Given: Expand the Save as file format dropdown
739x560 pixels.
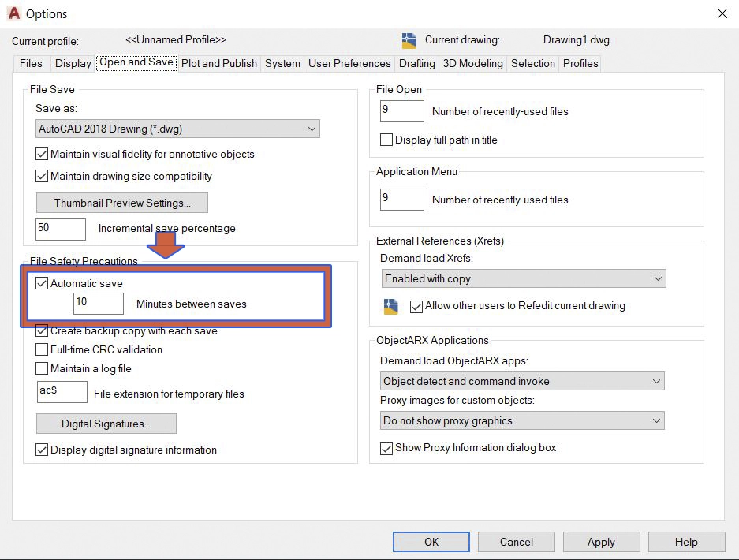Looking at the screenshot, I should click(177, 129).
